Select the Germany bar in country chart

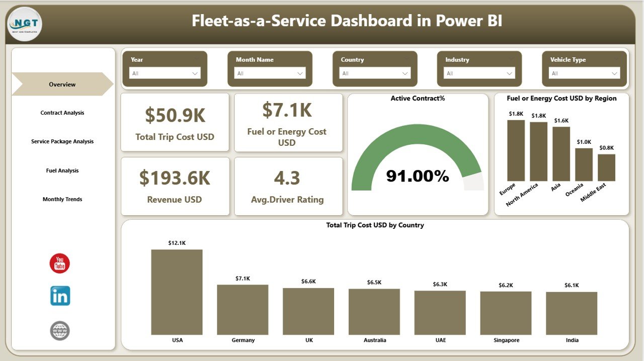coord(243,309)
